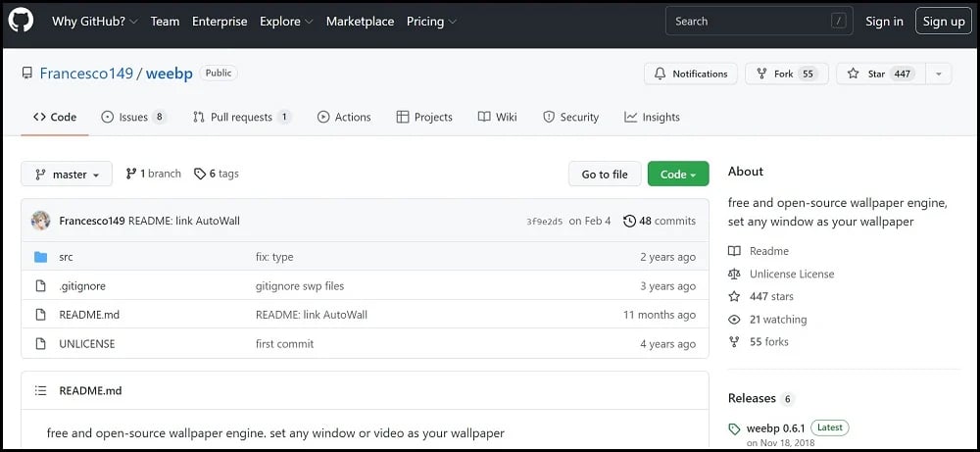The width and height of the screenshot is (980, 452).
Task: Click the Fork button
Action: (787, 74)
